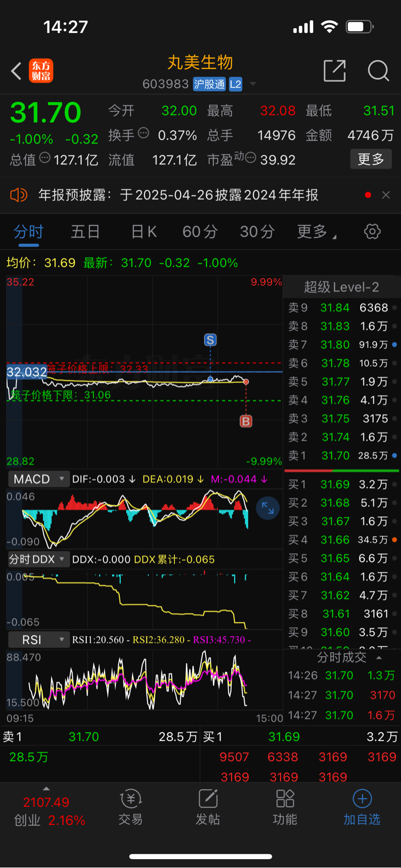Tap the 均价 31.69 value
The width and height of the screenshot is (401, 868).
click(x=60, y=263)
